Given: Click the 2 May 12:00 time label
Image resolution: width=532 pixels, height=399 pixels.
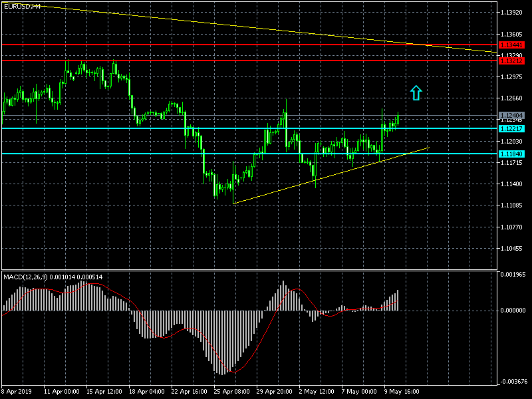Looking at the screenshot, I should (317, 391).
